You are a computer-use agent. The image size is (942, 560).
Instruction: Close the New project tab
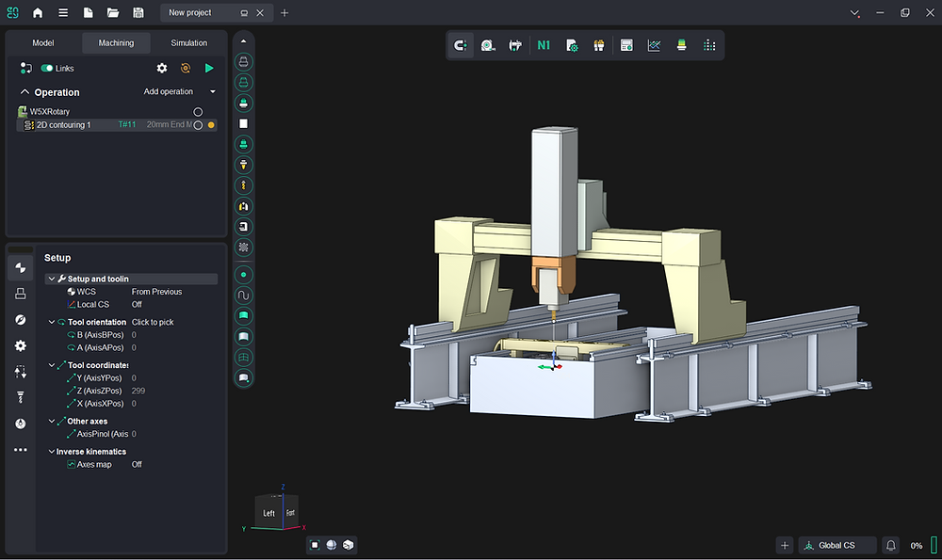click(x=260, y=12)
